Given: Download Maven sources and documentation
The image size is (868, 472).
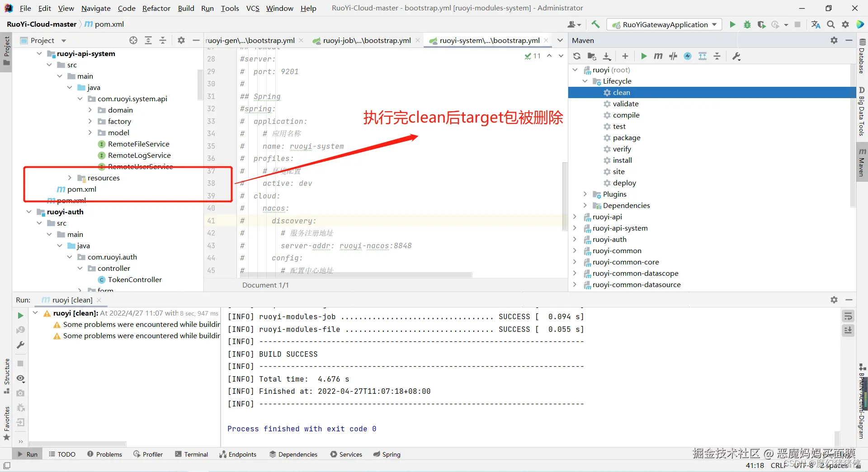Looking at the screenshot, I should pos(607,56).
